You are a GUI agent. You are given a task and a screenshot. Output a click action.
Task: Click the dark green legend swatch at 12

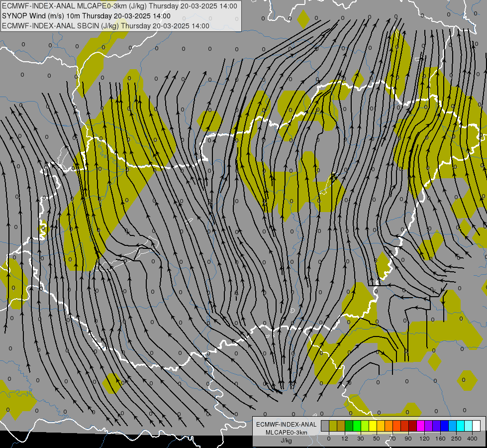pos(349,426)
